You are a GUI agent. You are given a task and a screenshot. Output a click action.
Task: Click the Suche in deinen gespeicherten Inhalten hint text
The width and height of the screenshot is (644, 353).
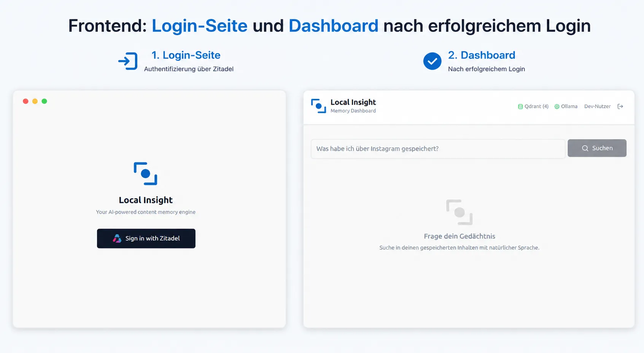pyautogui.click(x=459, y=248)
